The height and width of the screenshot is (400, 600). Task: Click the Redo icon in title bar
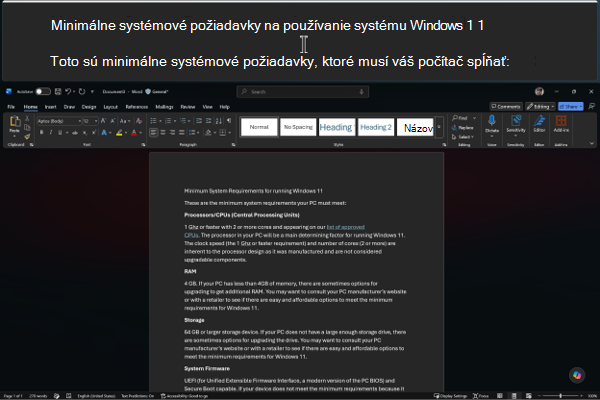pyautogui.click(x=82, y=91)
